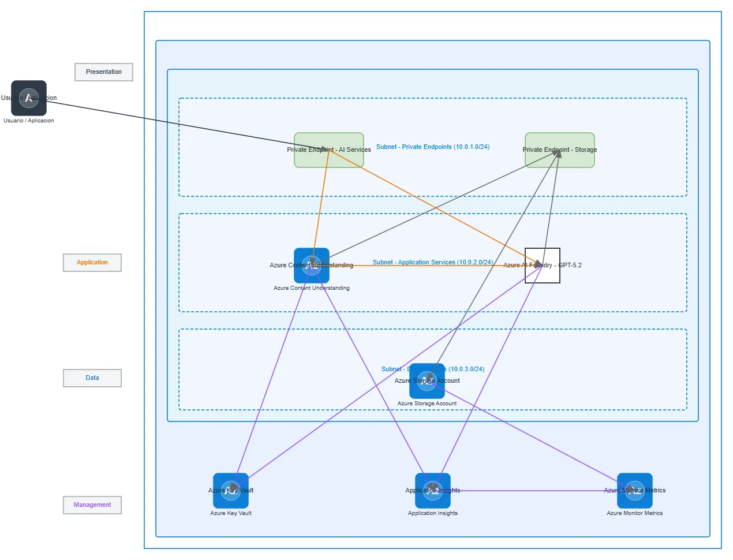Click 'Azure Monitor Metrics' caption below icon

click(635, 513)
